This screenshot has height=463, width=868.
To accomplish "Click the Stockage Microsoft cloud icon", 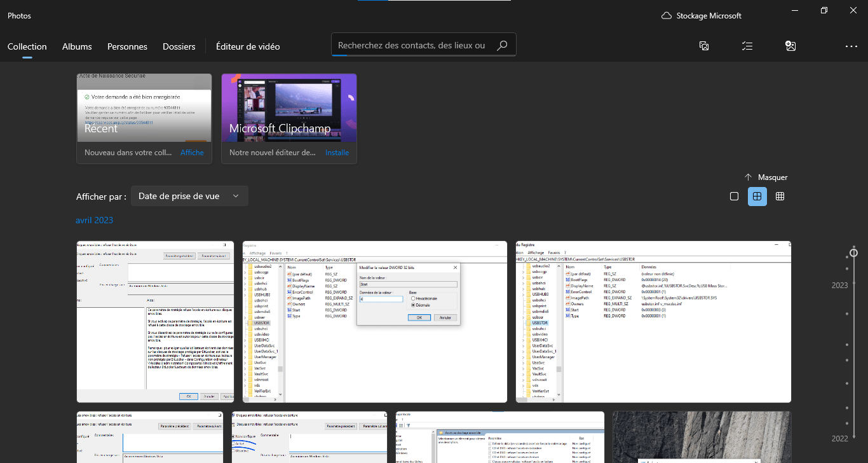I will tap(667, 15).
